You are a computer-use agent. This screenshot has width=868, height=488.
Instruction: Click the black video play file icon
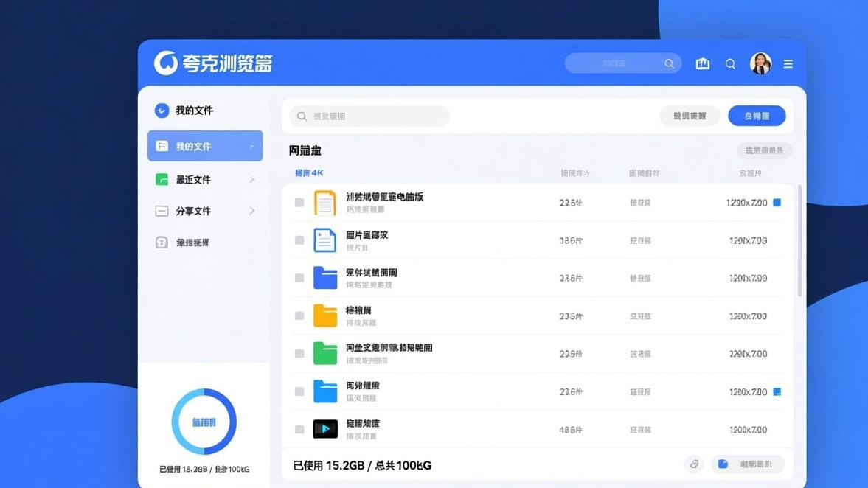[x=325, y=429]
